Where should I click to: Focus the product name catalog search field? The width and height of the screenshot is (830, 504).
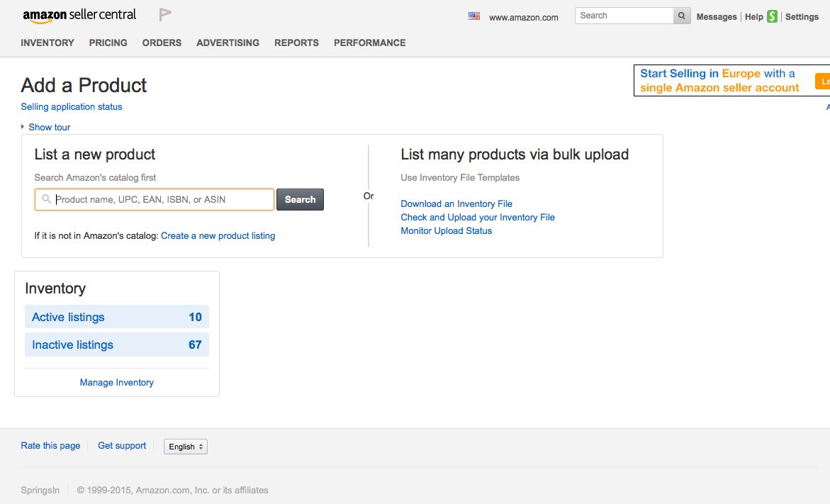[x=155, y=200]
